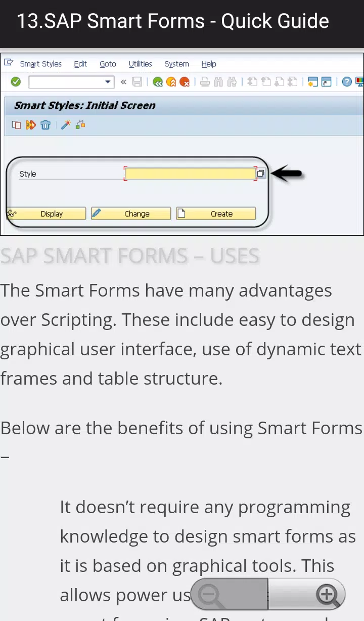Tap the 'Smart Styles: Initial Screen' title

(85, 105)
